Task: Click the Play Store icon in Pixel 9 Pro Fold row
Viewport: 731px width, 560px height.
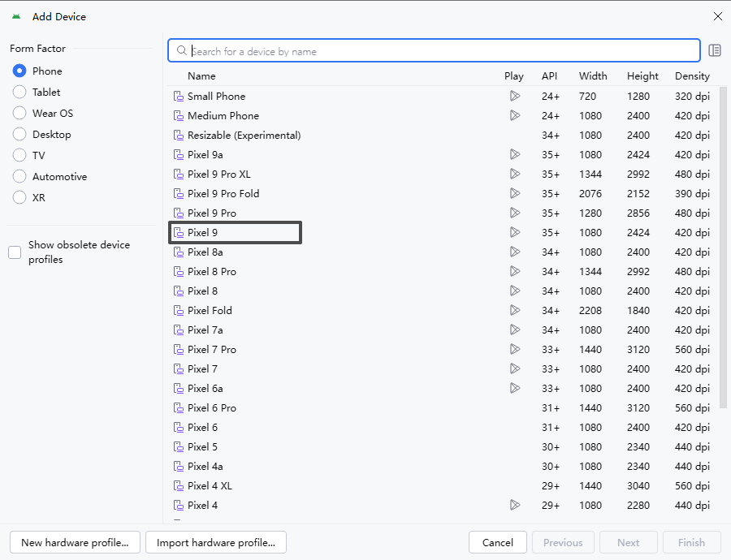Action: pyautogui.click(x=515, y=193)
